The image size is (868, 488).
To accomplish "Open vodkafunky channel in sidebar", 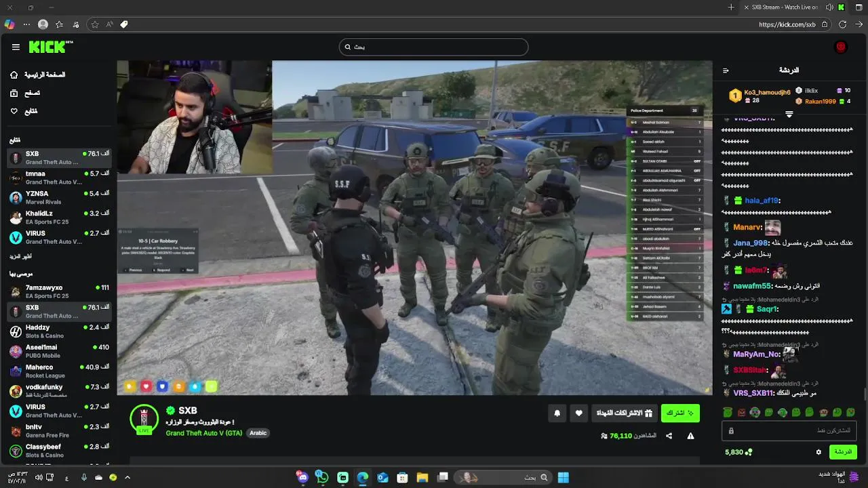I will click(x=59, y=391).
